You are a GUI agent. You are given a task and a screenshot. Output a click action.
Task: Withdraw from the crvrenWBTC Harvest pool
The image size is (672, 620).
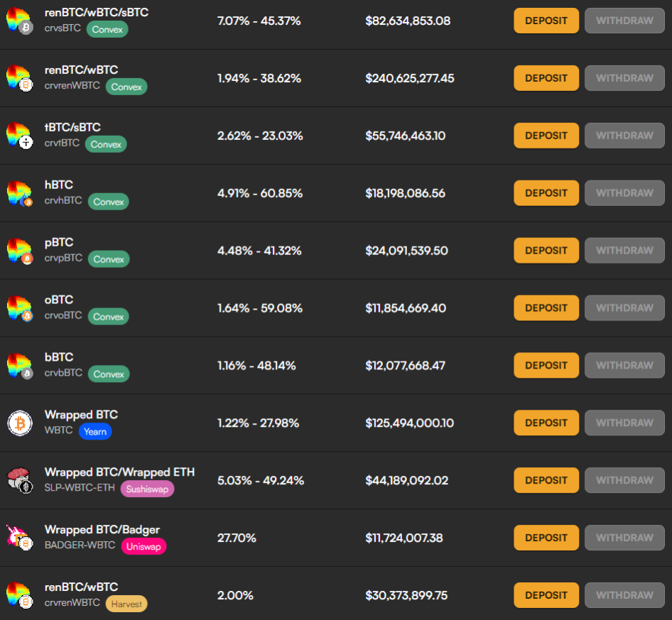pyautogui.click(x=624, y=595)
